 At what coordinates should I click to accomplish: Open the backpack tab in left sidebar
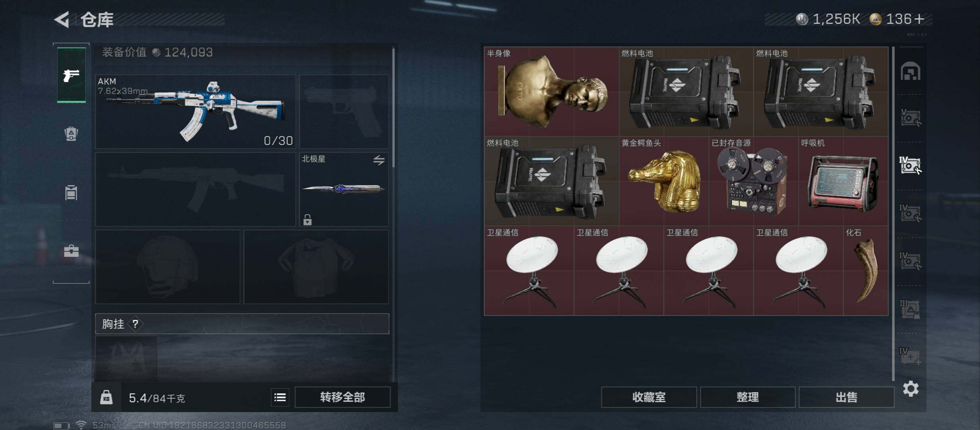tap(71, 134)
